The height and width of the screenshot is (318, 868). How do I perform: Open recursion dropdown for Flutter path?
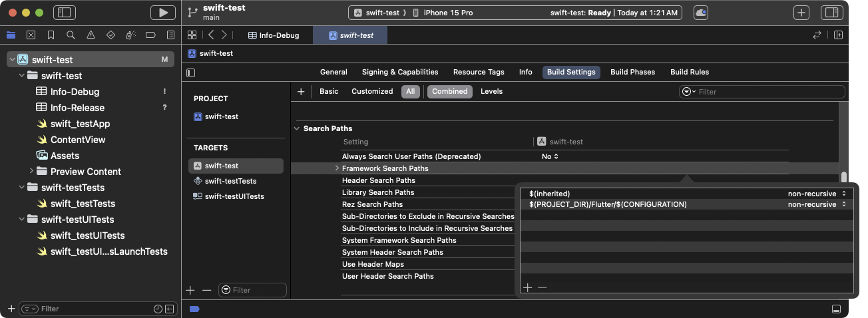(x=817, y=204)
